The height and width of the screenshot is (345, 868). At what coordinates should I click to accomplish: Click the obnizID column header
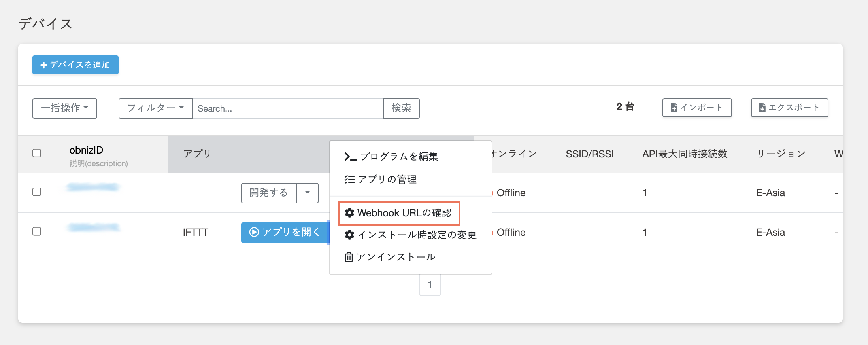click(86, 150)
